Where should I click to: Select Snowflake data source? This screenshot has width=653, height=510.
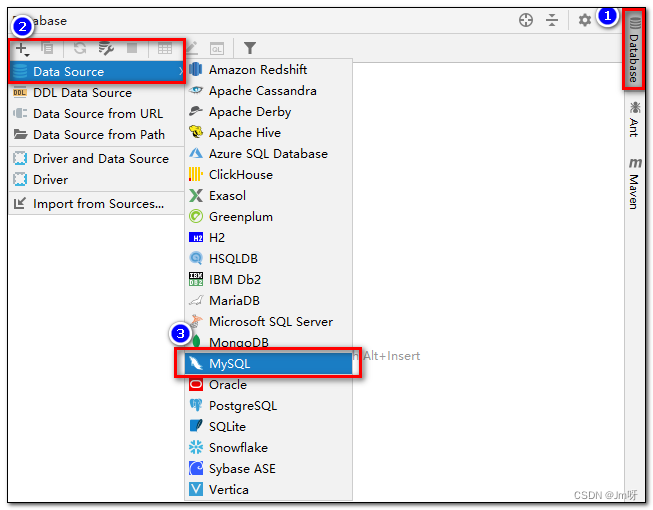(x=269, y=448)
